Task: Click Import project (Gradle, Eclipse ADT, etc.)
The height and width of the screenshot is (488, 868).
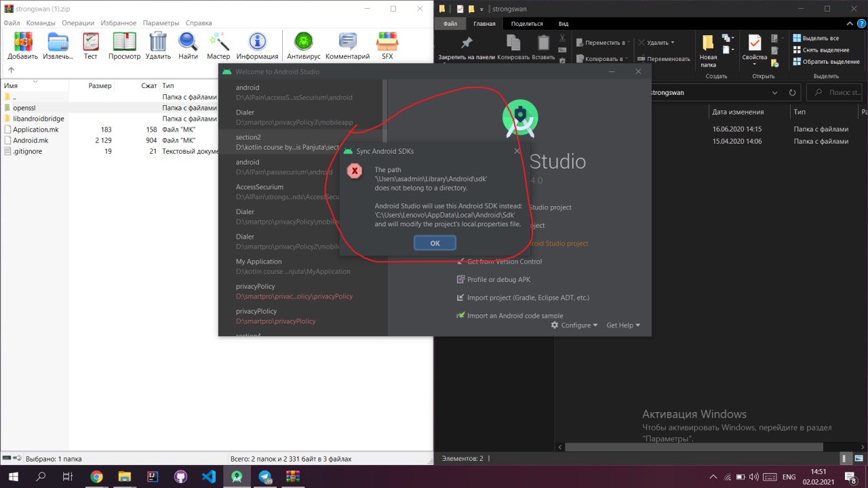Action: click(x=523, y=298)
